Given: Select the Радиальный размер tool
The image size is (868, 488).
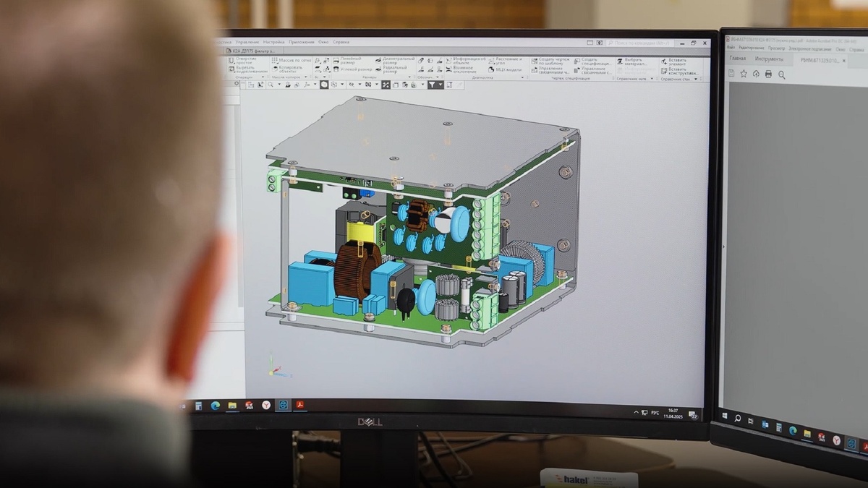Looking at the screenshot, I should tap(392, 69).
